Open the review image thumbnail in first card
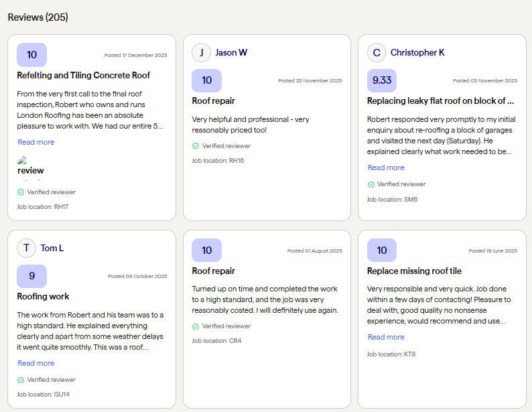This screenshot has height=412, width=532. (30, 167)
